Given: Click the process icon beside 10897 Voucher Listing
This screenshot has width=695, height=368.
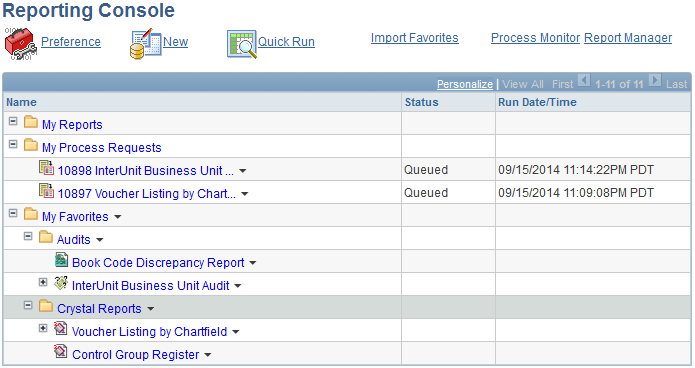Looking at the screenshot, I should click(47, 191).
